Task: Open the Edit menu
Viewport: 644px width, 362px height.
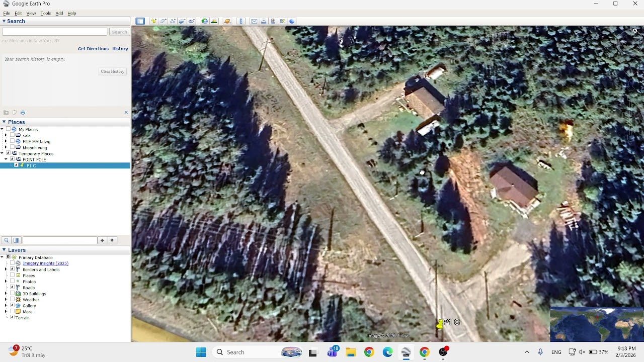Action: point(18,13)
